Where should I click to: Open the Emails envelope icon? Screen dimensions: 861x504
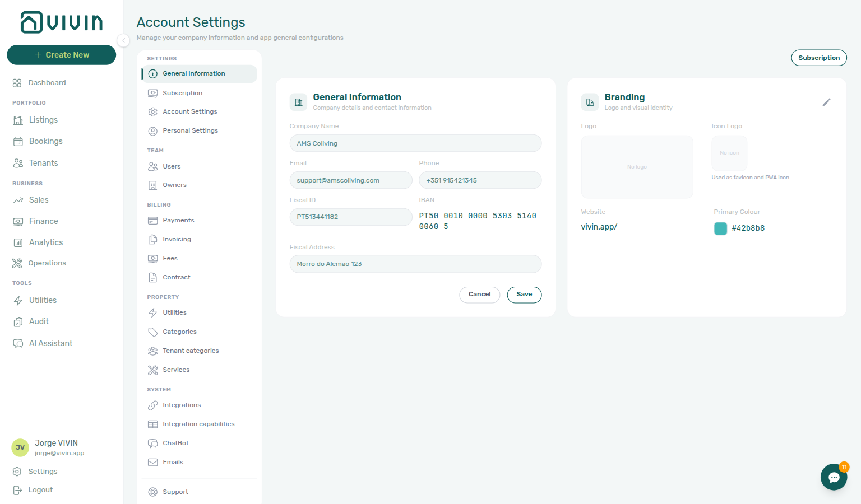point(152,463)
